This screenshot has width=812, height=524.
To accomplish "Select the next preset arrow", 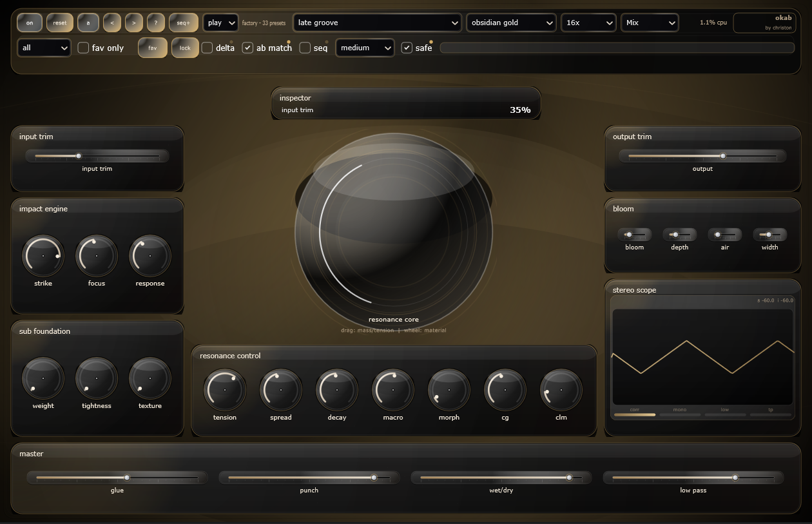I will click(133, 22).
